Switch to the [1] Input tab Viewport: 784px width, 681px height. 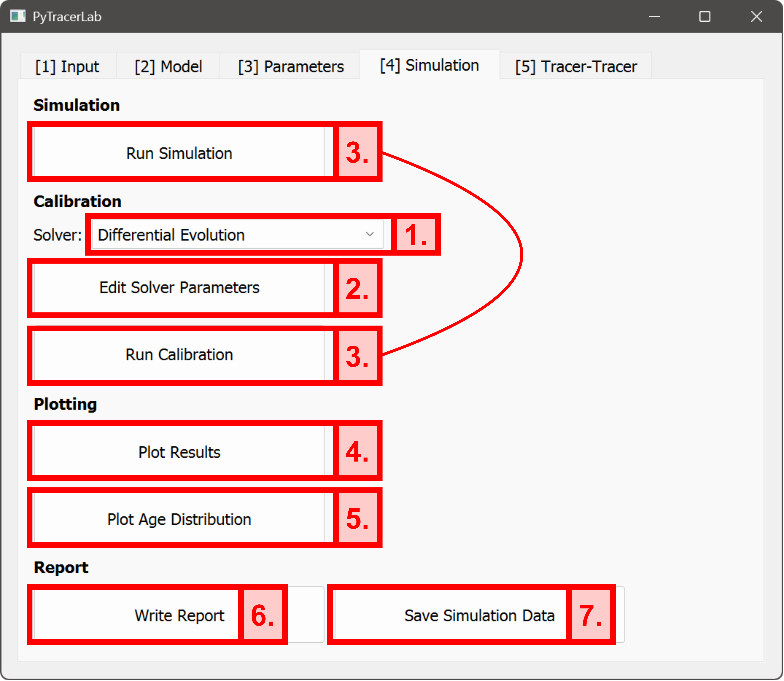(67, 66)
